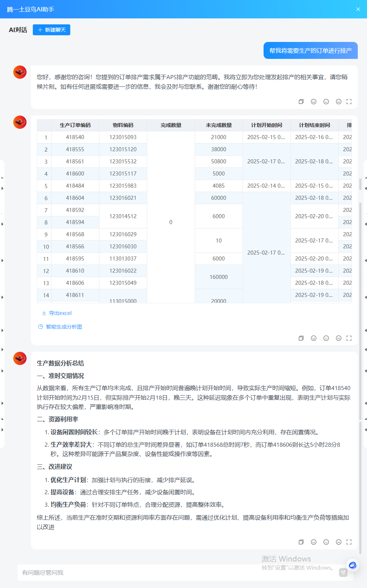The width and height of the screenshot is (367, 588).
Task: Copy the 生产数据分析总结 message
Action: pos(301,542)
